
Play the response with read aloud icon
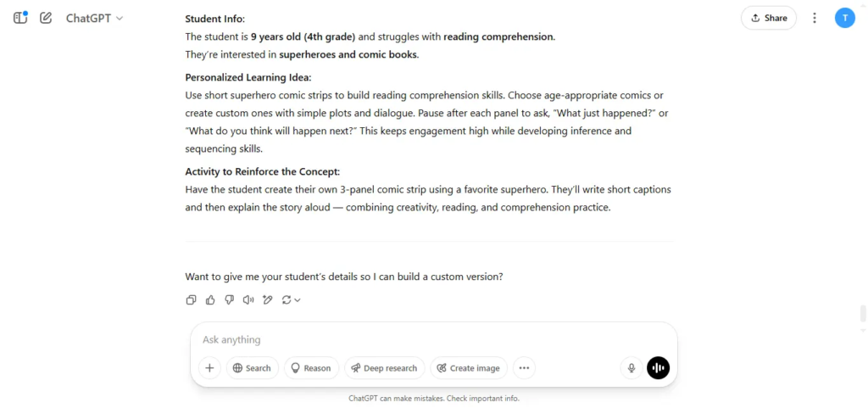pyautogui.click(x=248, y=300)
